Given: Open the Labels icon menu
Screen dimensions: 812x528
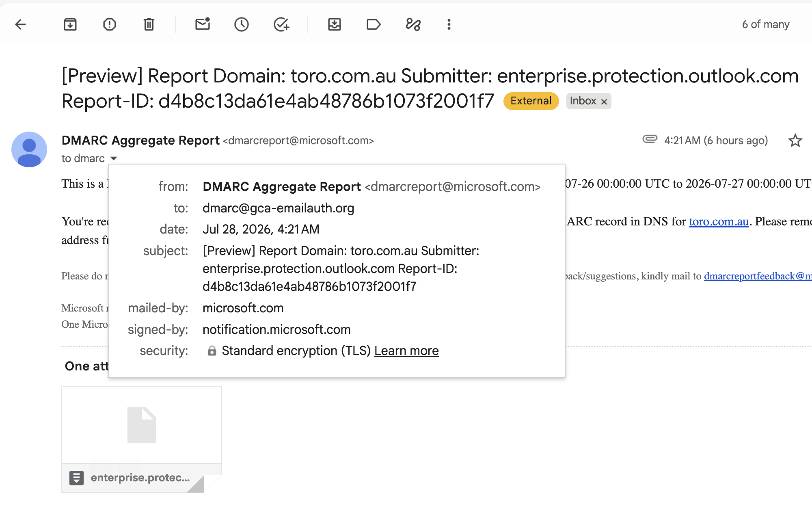Looking at the screenshot, I should pyautogui.click(x=374, y=24).
